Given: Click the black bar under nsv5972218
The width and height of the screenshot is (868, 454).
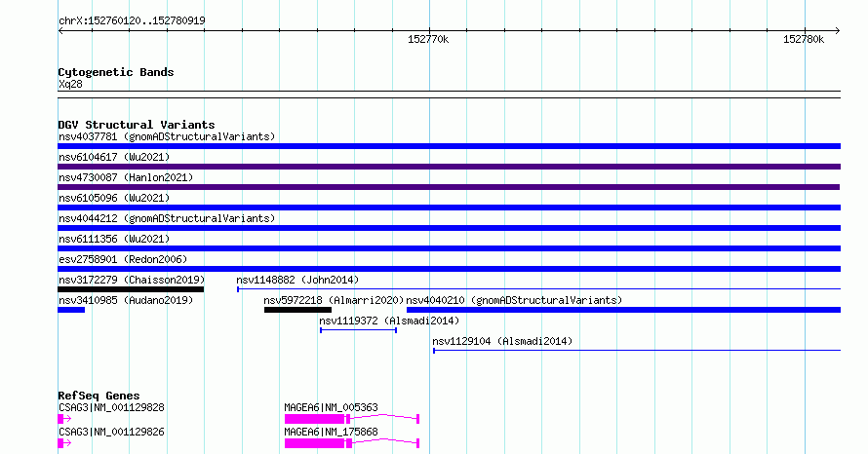Looking at the screenshot, I should (297, 310).
